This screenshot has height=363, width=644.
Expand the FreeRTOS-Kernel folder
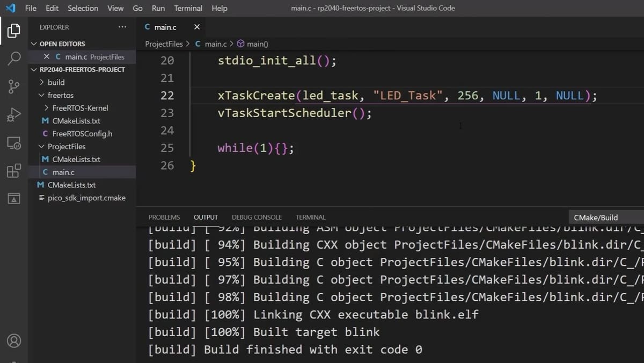coord(47,108)
